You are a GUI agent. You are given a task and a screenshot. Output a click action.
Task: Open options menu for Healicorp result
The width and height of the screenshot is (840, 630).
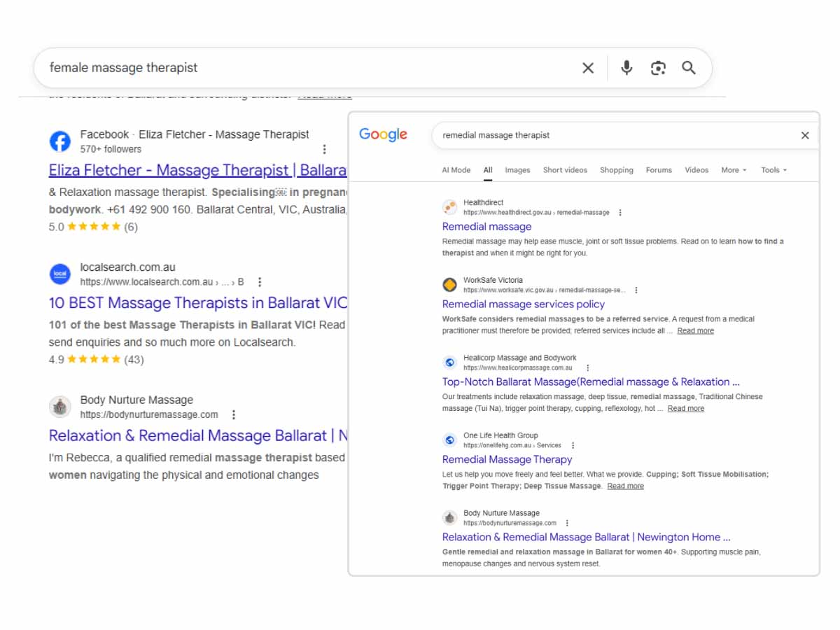(x=588, y=367)
